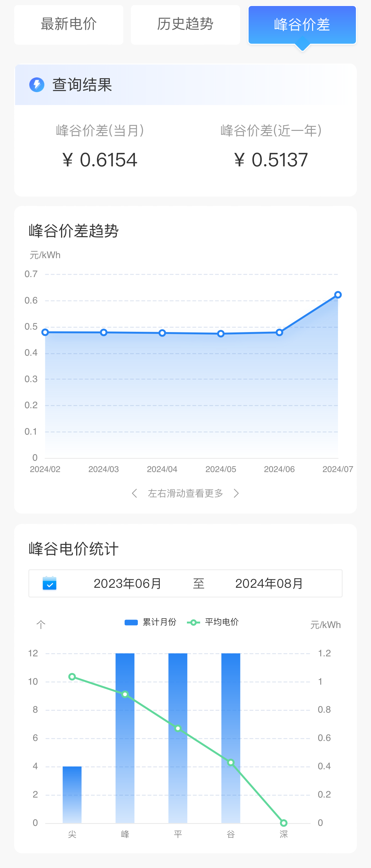This screenshot has height=868, width=371.
Task: Tap the 峰谷价差(近一年) value ¥ 0.5137
Action: 271,160
